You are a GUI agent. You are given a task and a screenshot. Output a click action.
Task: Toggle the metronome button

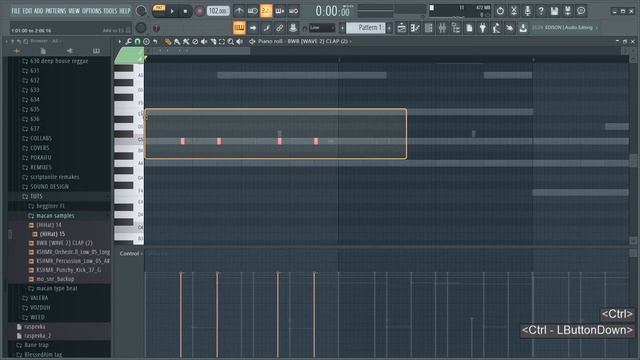click(239, 11)
